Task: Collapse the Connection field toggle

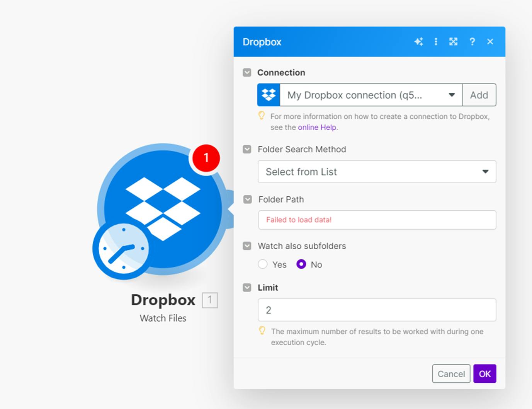Action: pyautogui.click(x=247, y=72)
